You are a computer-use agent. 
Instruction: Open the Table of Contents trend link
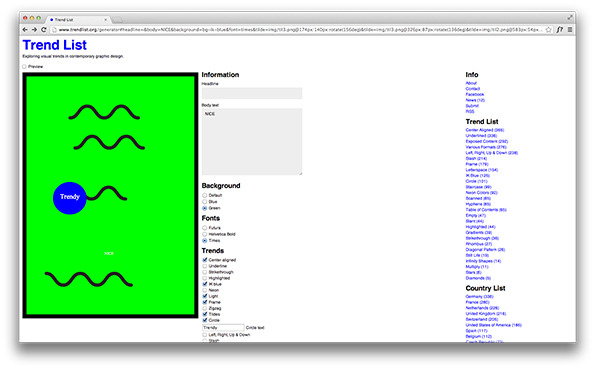pyautogui.click(x=486, y=210)
